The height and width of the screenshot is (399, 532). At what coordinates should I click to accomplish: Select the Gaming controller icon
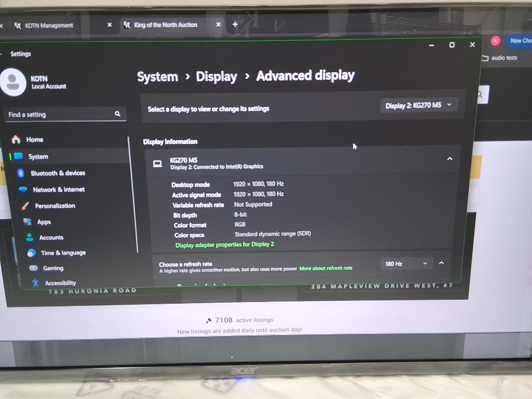pos(34,268)
